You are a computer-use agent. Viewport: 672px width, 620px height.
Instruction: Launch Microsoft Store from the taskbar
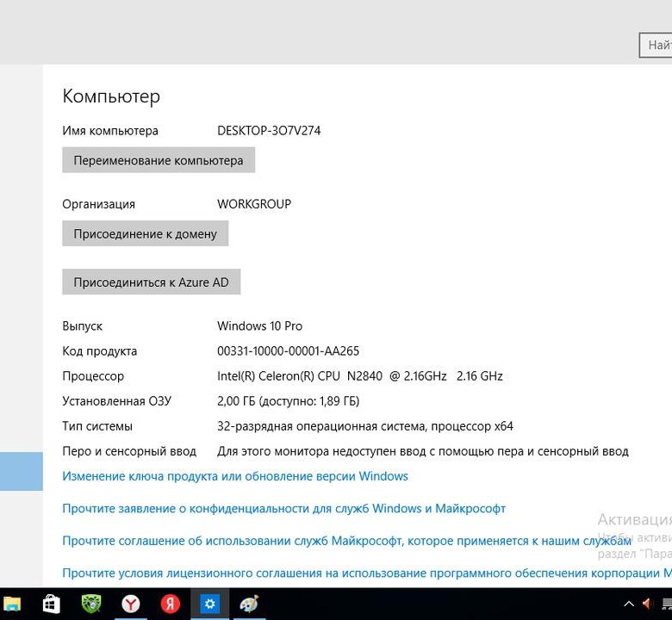[x=51, y=604]
